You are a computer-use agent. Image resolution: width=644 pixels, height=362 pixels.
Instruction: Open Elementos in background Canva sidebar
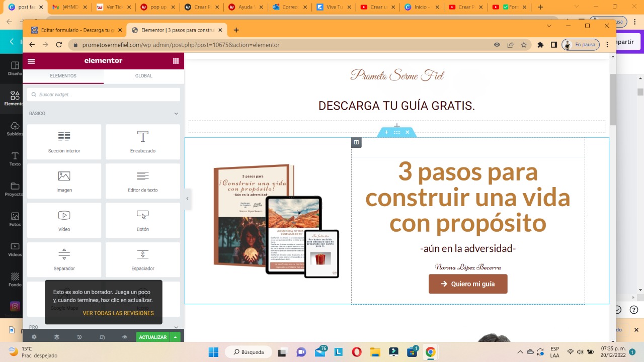(x=13, y=99)
